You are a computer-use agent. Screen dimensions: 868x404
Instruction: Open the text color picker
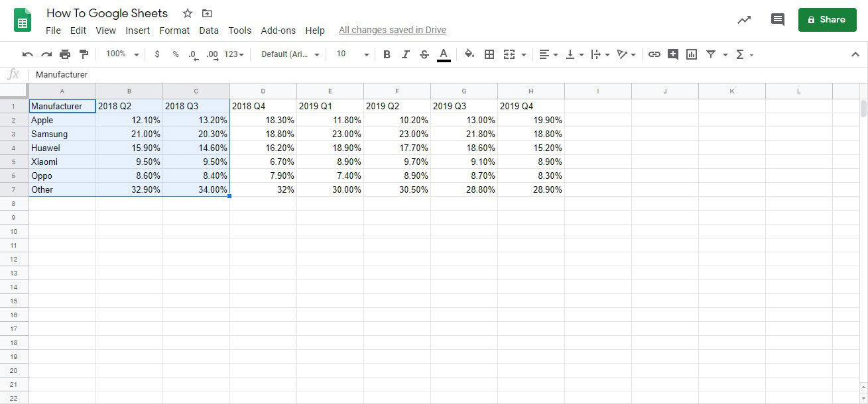444,55
